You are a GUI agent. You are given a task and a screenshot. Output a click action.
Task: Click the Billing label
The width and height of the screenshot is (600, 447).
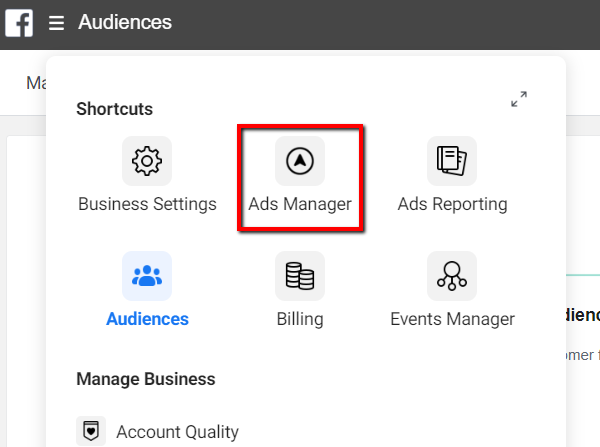(300, 319)
